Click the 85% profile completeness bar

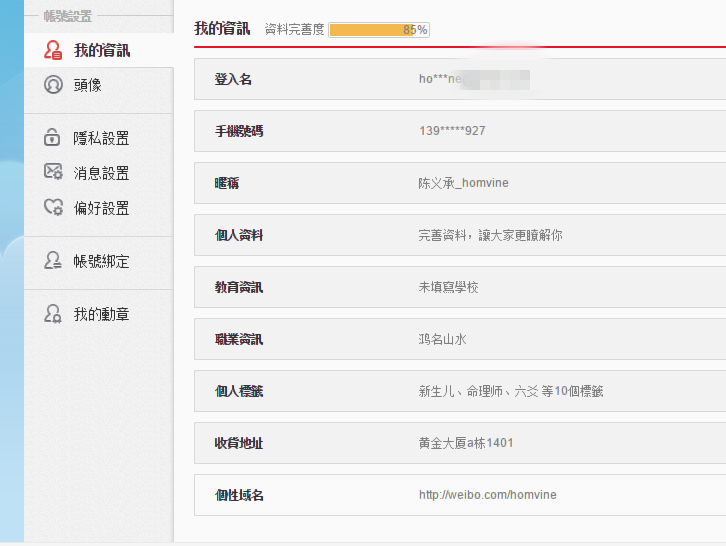378,30
